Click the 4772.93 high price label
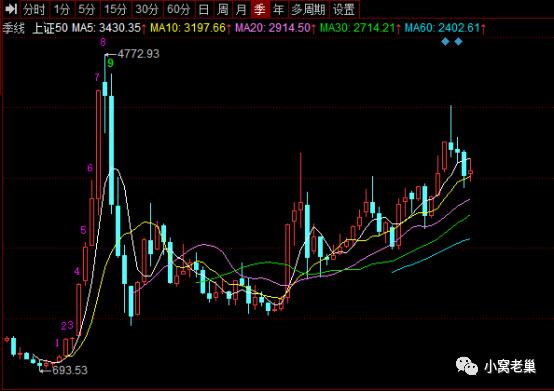The image size is (554, 392). point(138,54)
